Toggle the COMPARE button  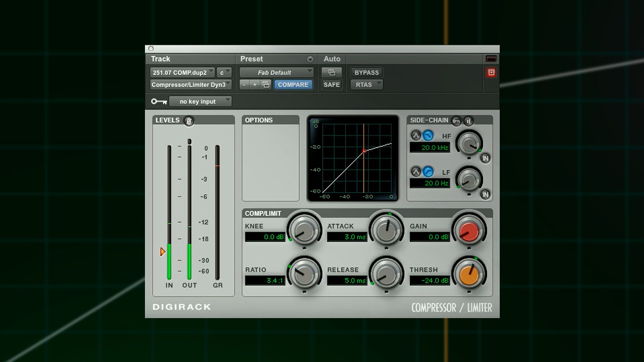coord(293,84)
